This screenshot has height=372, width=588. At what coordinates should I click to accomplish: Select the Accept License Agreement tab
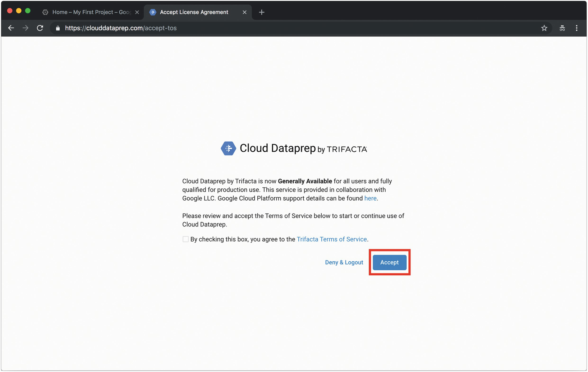click(198, 12)
